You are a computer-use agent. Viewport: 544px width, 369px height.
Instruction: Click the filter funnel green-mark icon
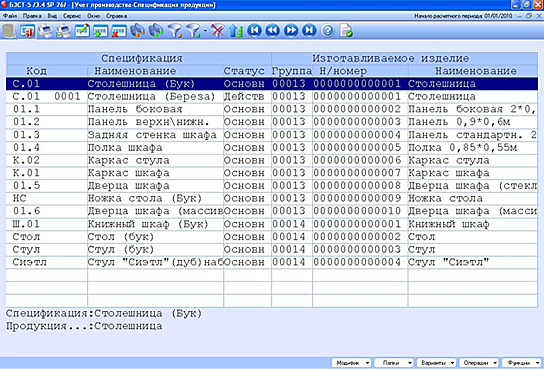click(193, 31)
